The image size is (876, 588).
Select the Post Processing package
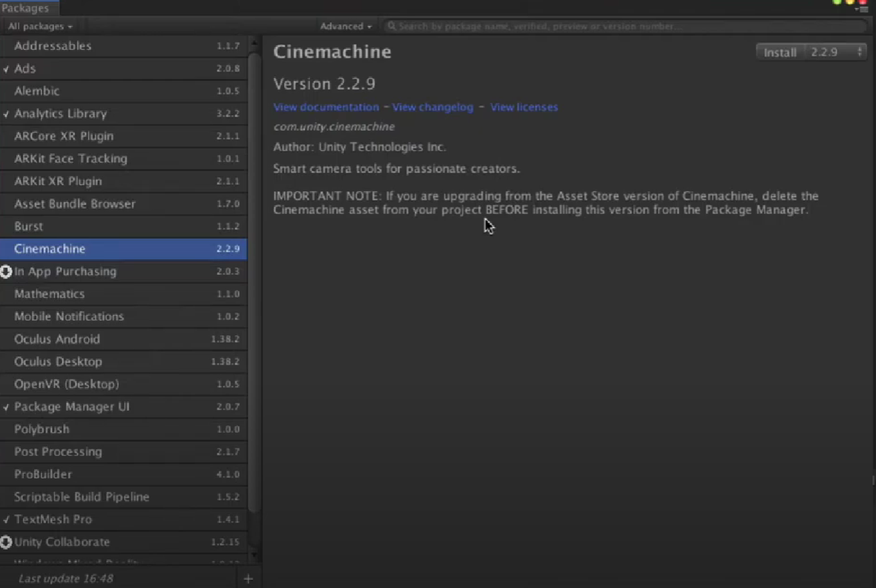(x=123, y=452)
